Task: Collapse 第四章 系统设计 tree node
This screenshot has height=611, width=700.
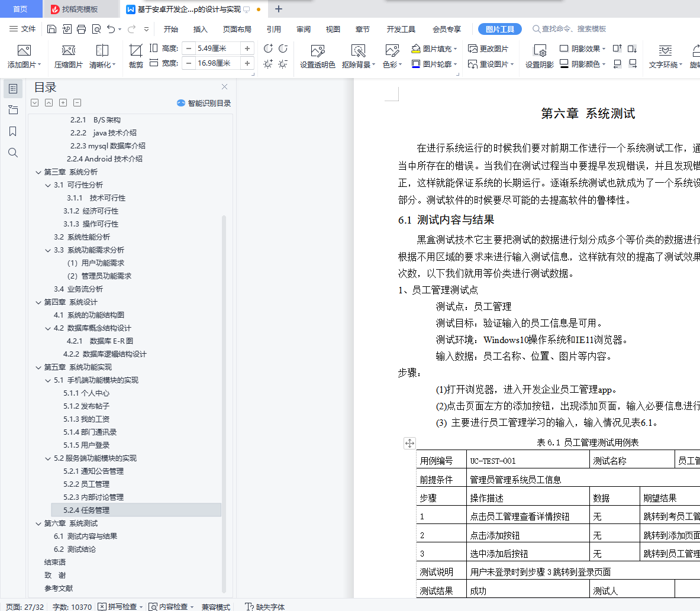Action: [38, 303]
